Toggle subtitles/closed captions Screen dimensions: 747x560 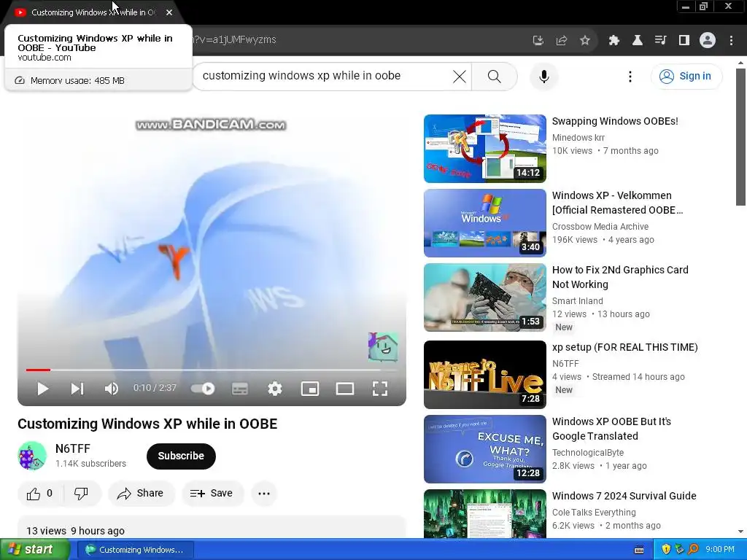coord(239,389)
